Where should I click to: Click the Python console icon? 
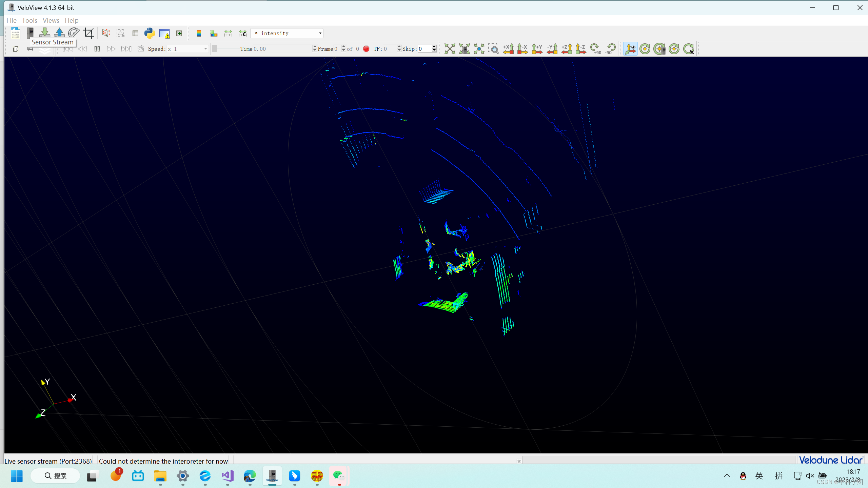point(150,33)
